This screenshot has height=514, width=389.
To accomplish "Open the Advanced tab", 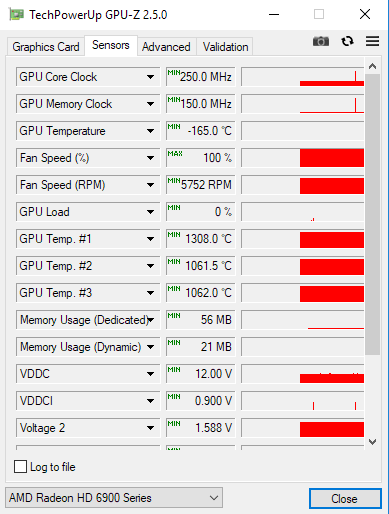I will tap(166, 47).
